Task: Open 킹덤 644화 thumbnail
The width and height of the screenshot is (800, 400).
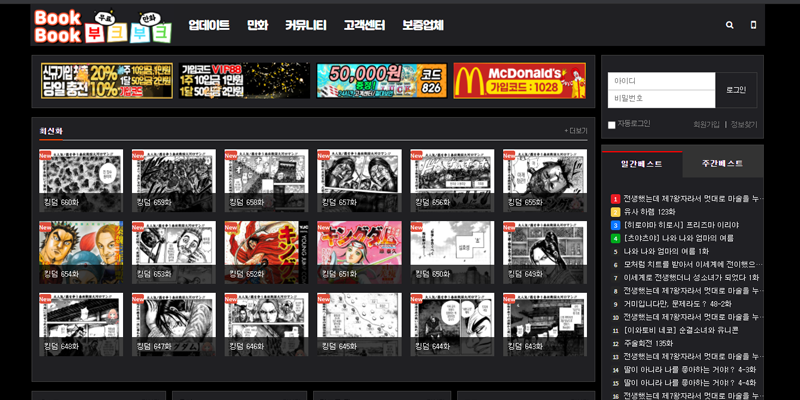Action: (452, 324)
